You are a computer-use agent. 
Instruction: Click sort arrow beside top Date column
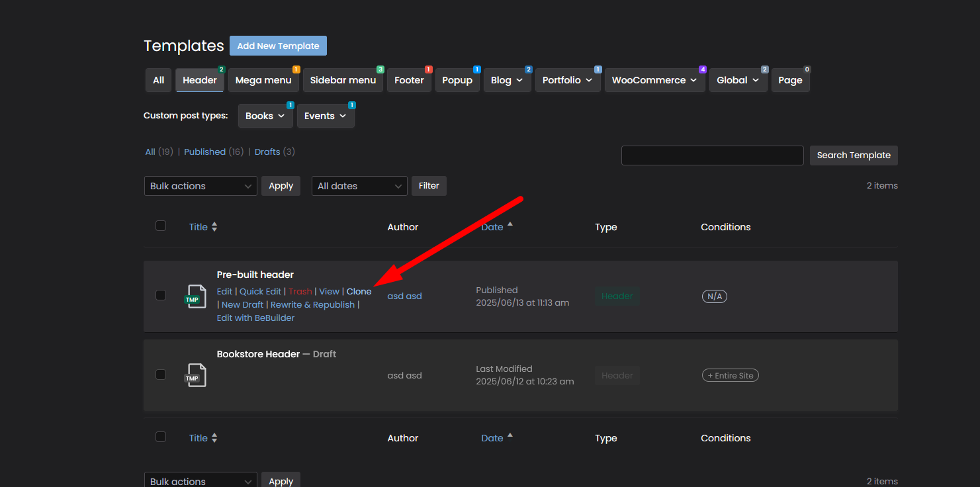[510, 225]
